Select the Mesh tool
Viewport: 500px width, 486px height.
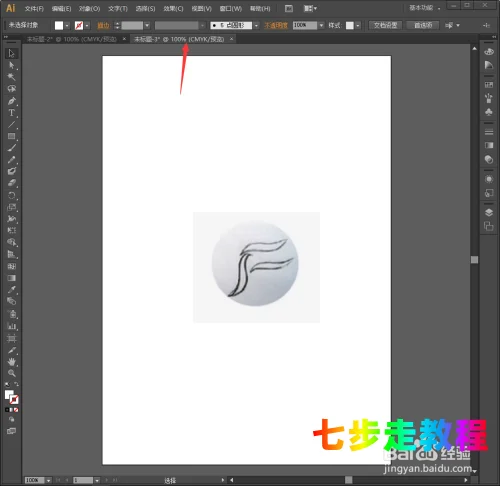[11, 266]
